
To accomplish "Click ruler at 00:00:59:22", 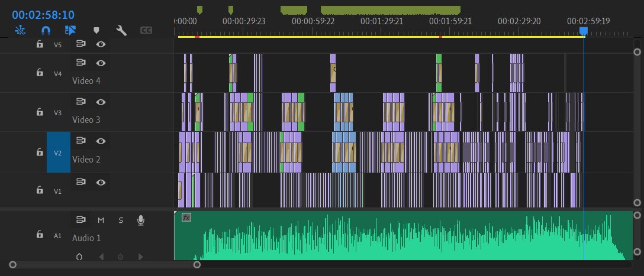I will (313, 21).
